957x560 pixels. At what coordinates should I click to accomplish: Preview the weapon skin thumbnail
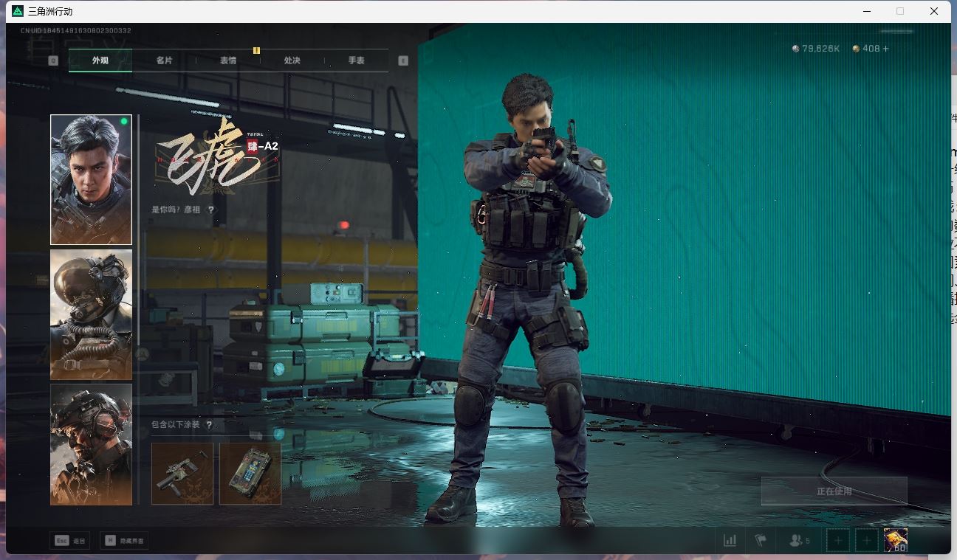coord(182,474)
